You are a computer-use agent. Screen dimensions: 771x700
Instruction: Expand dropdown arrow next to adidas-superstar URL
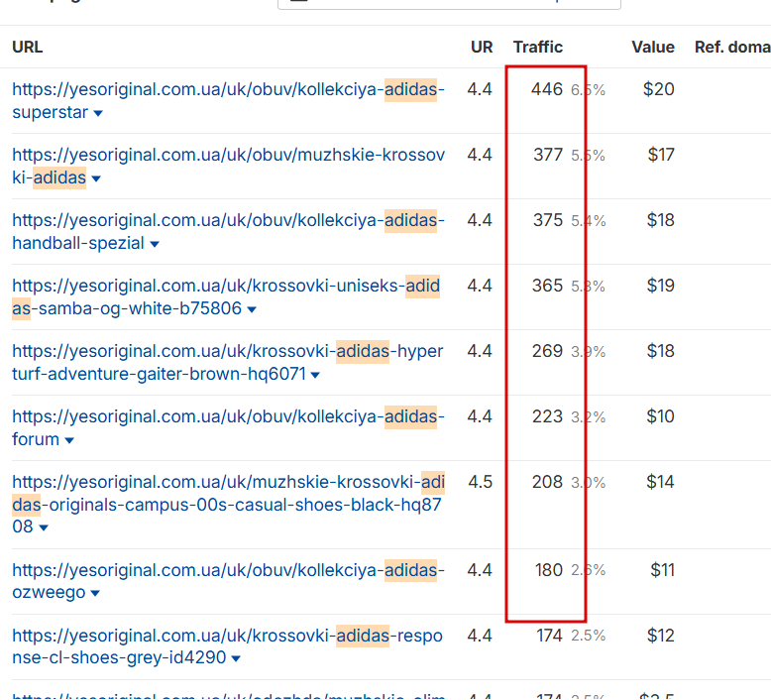tap(98, 114)
